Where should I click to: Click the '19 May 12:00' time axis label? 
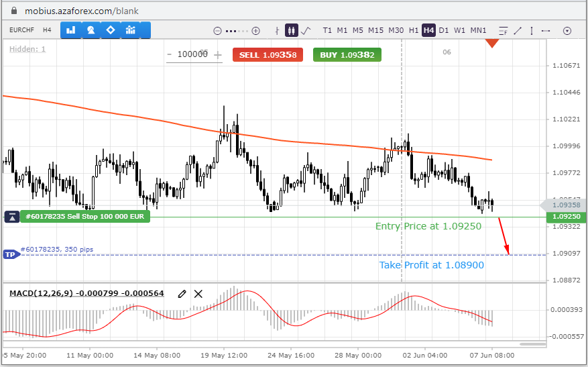tap(224, 356)
